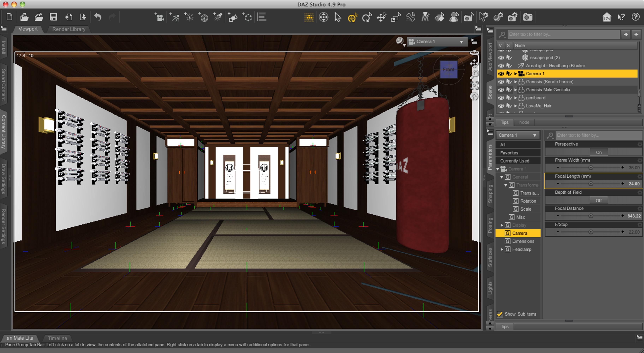
Task: Click the Undo arrow icon
Action: [x=97, y=17]
